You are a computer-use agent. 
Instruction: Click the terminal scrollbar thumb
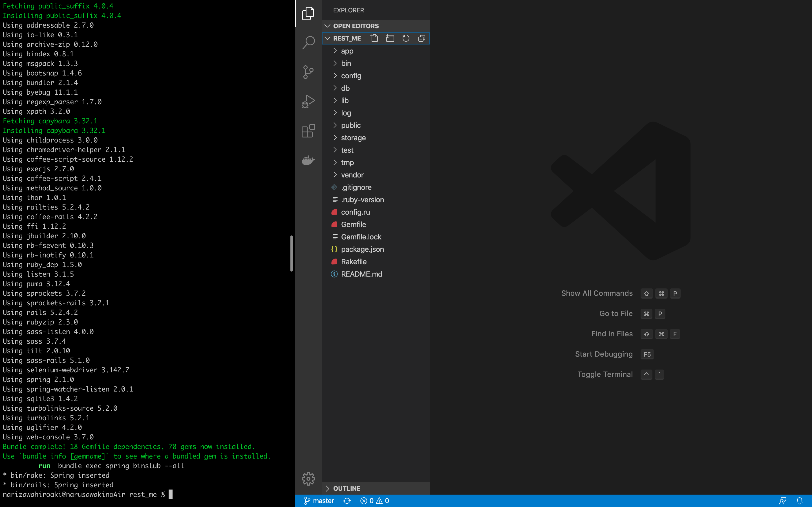(291, 253)
